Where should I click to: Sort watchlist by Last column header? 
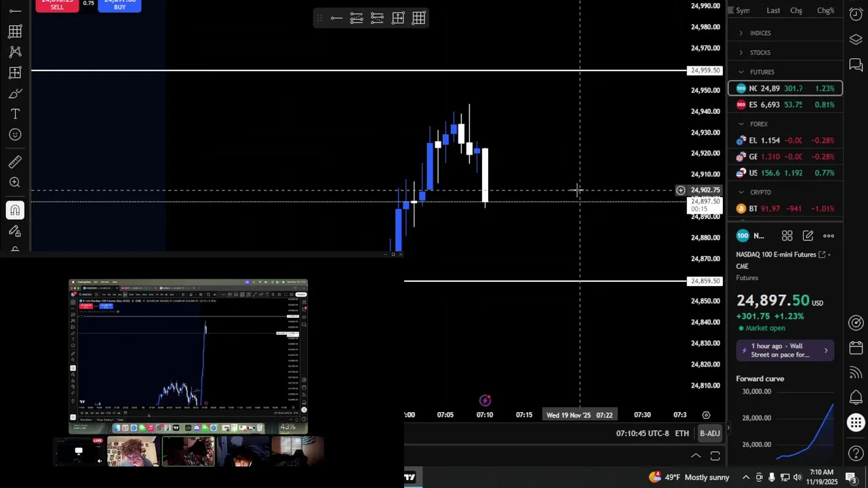[x=773, y=10]
